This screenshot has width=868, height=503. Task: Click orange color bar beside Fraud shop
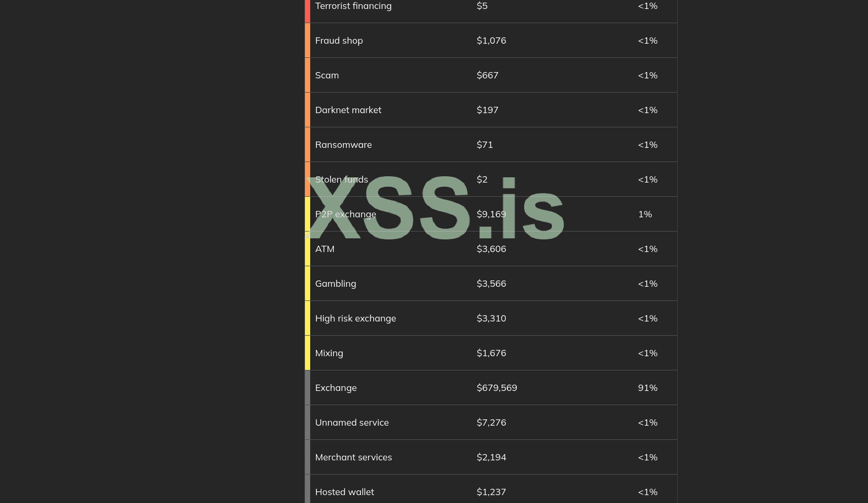point(308,41)
